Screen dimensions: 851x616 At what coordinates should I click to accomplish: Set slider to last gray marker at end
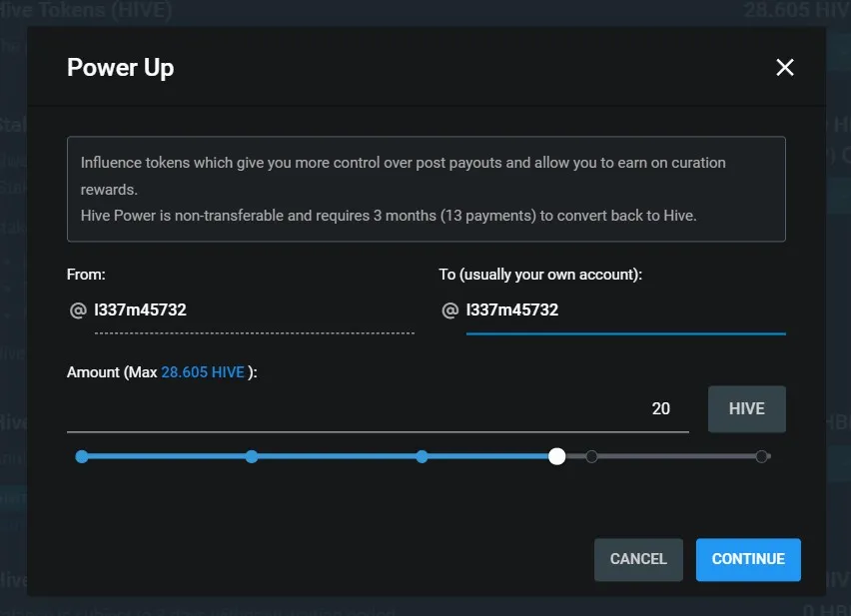click(x=762, y=456)
